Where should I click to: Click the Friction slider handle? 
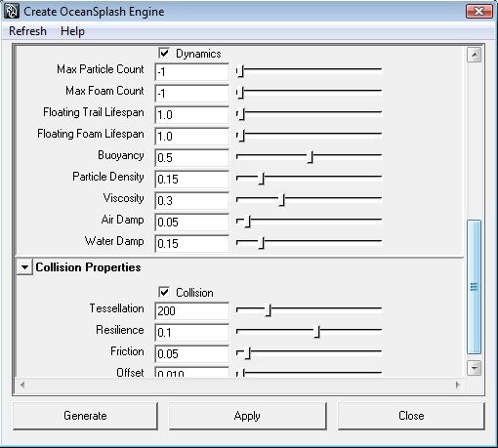[247, 353]
